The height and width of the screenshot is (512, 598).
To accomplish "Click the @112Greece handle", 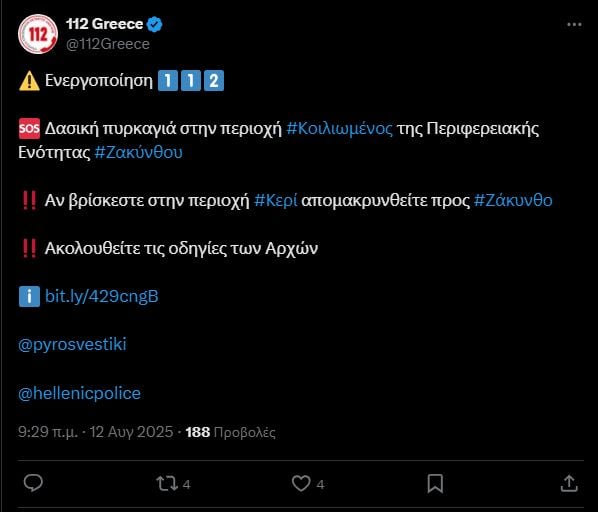I will (x=108, y=44).
